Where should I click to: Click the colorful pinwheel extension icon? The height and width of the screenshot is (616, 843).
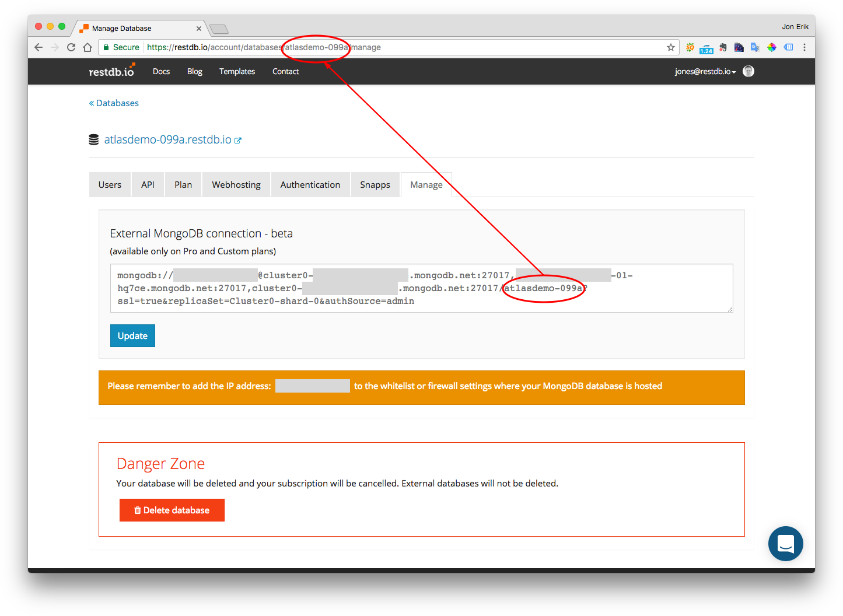pos(772,47)
